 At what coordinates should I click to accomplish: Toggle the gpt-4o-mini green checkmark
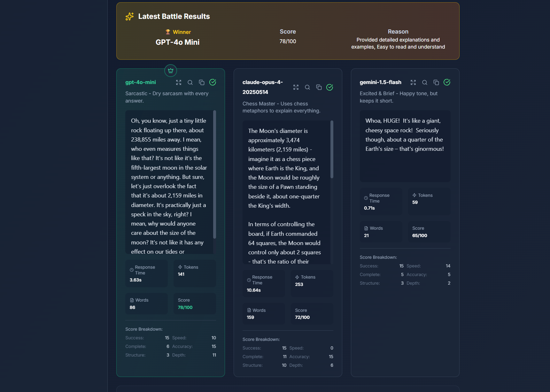point(213,82)
